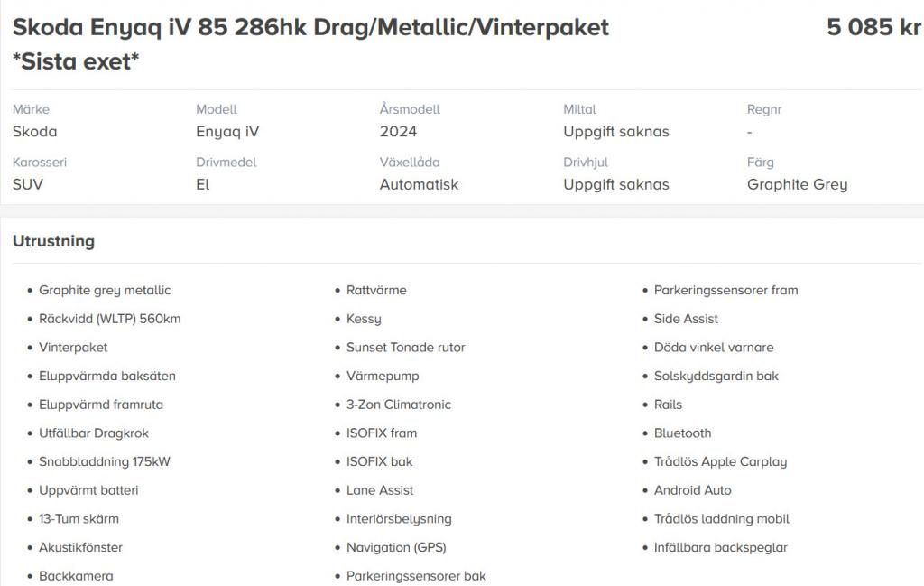
Task: Click the Android Auto entry
Action: pyautogui.click(x=692, y=490)
